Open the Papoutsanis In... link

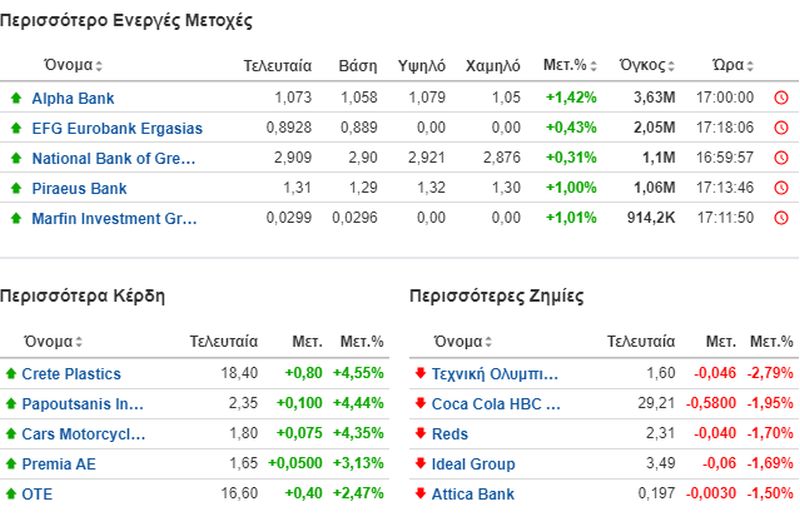click(x=82, y=404)
